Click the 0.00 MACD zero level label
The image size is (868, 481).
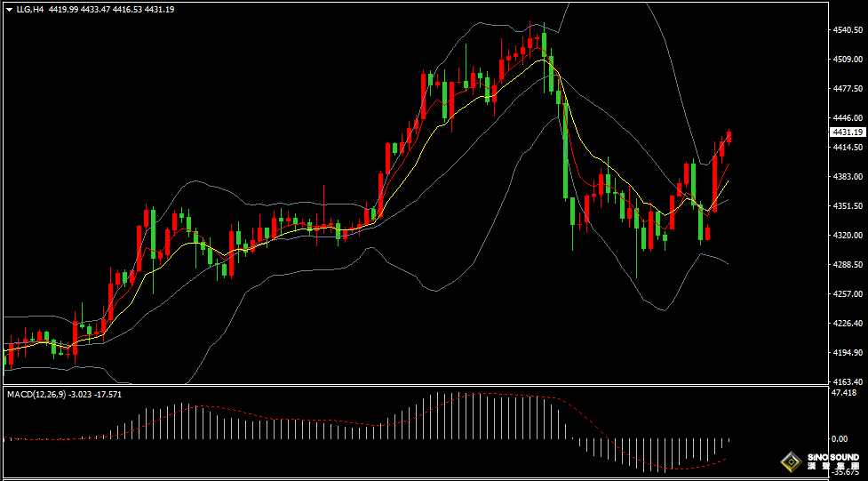tap(840, 439)
